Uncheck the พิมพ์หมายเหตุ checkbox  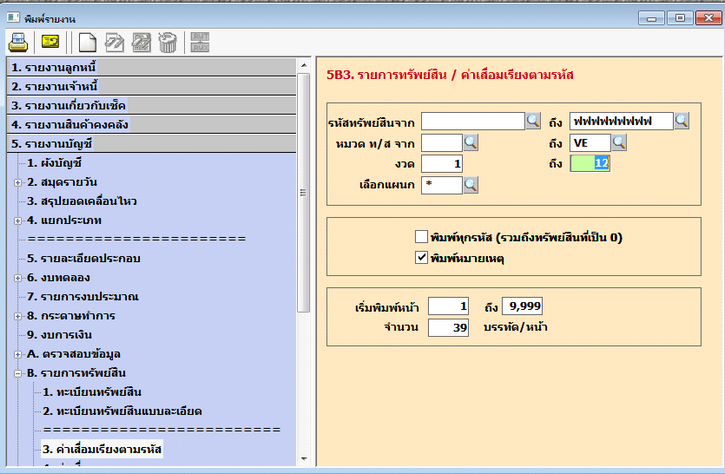pyautogui.click(x=422, y=259)
